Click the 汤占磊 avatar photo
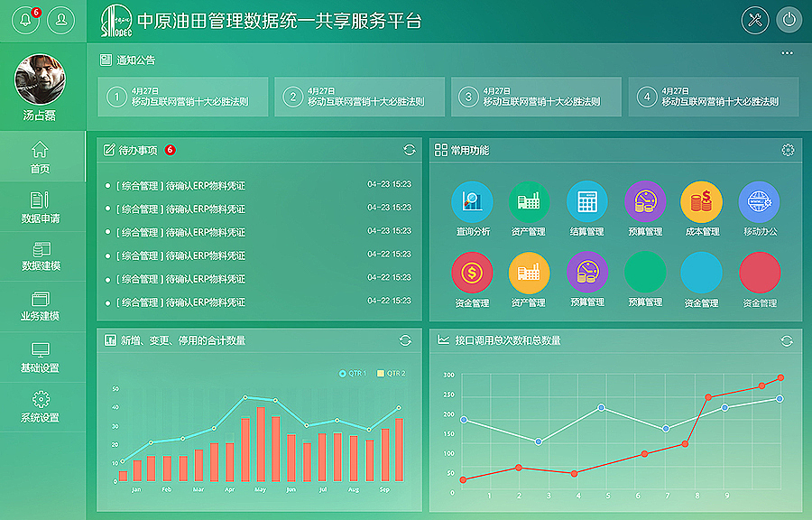 40,79
